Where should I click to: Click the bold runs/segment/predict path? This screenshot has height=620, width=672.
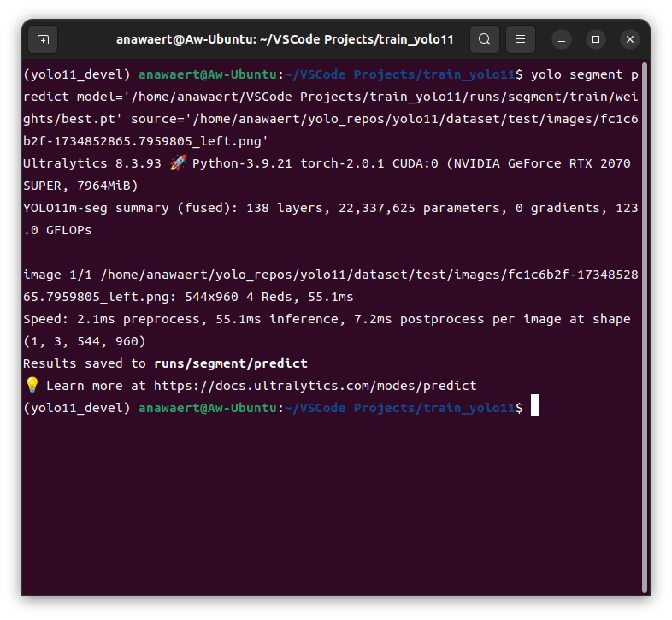[230, 363]
